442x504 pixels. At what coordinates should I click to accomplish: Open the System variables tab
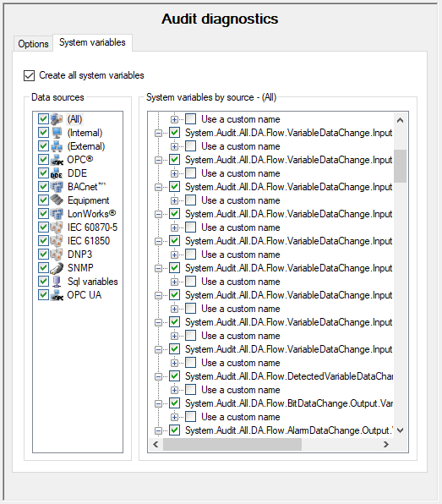point(92,42)
